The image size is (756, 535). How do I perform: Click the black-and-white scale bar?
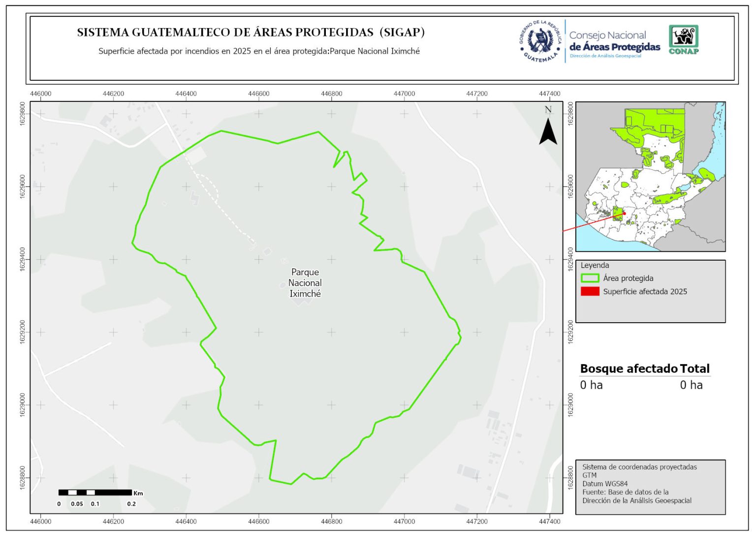(95, 492)
